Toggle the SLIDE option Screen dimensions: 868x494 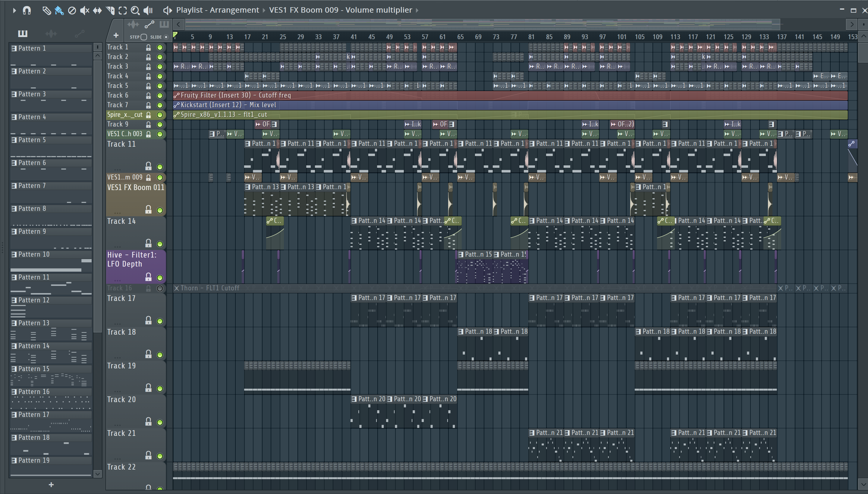[x=166, y=37]
